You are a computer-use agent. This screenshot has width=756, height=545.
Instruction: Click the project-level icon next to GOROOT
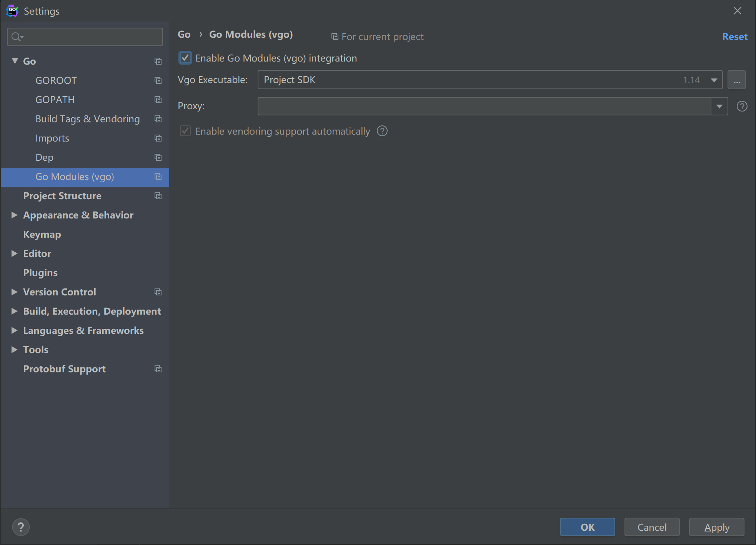(158, 80)
